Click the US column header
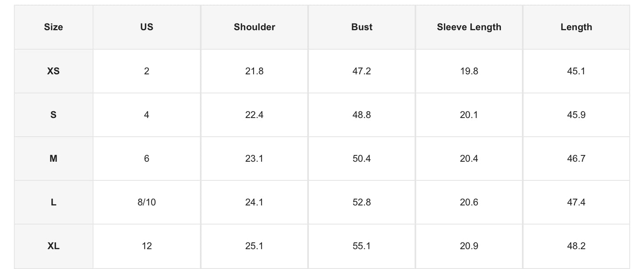This screenshot has width=644, height=269. [x=147, y=27]
